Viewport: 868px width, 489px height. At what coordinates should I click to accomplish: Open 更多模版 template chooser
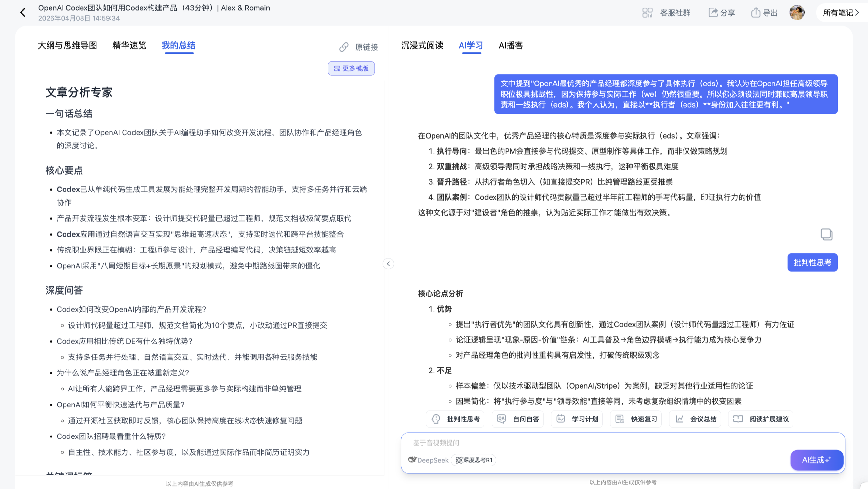351,69
